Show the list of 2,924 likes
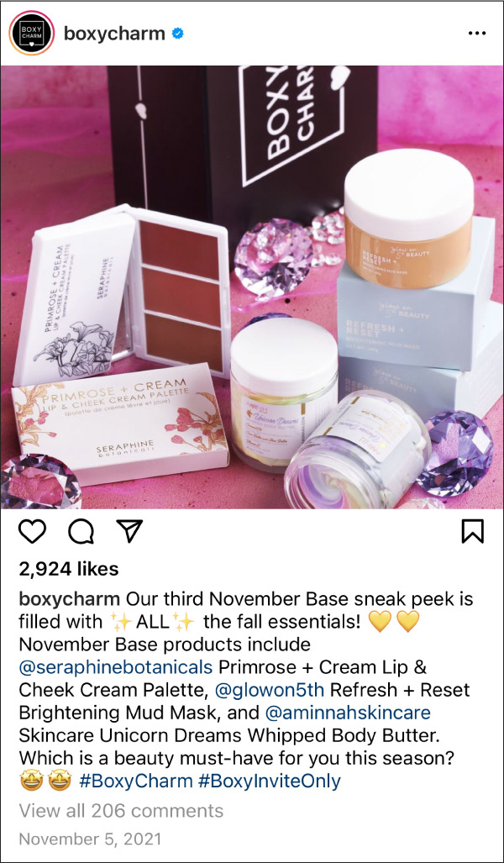504x863 pixels. point(69,569)
